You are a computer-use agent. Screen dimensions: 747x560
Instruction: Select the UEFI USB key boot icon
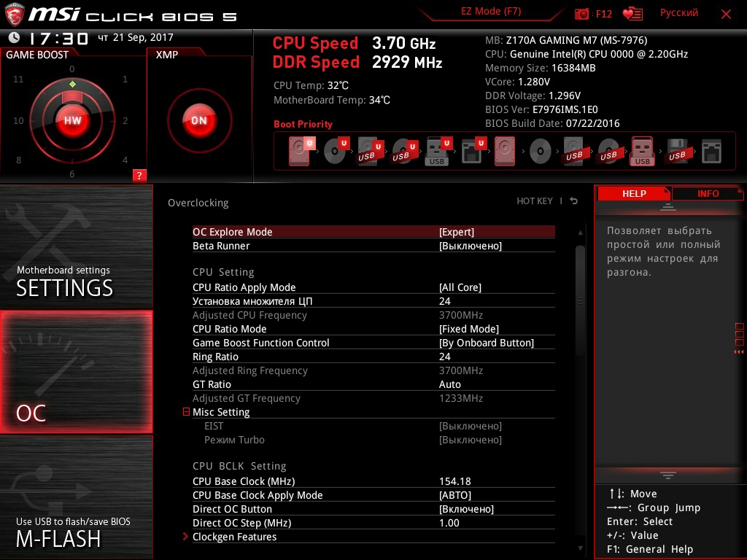click(x=438, y=151)
